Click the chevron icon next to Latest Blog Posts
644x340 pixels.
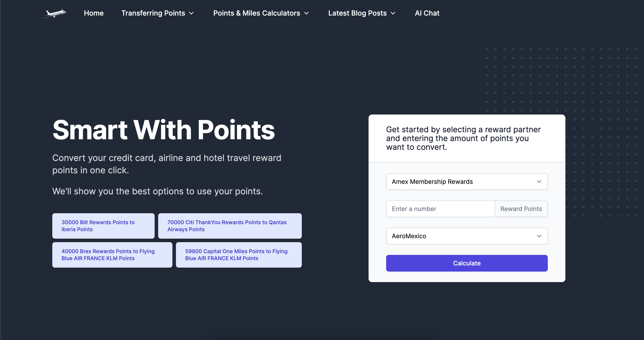coord(393,13)
